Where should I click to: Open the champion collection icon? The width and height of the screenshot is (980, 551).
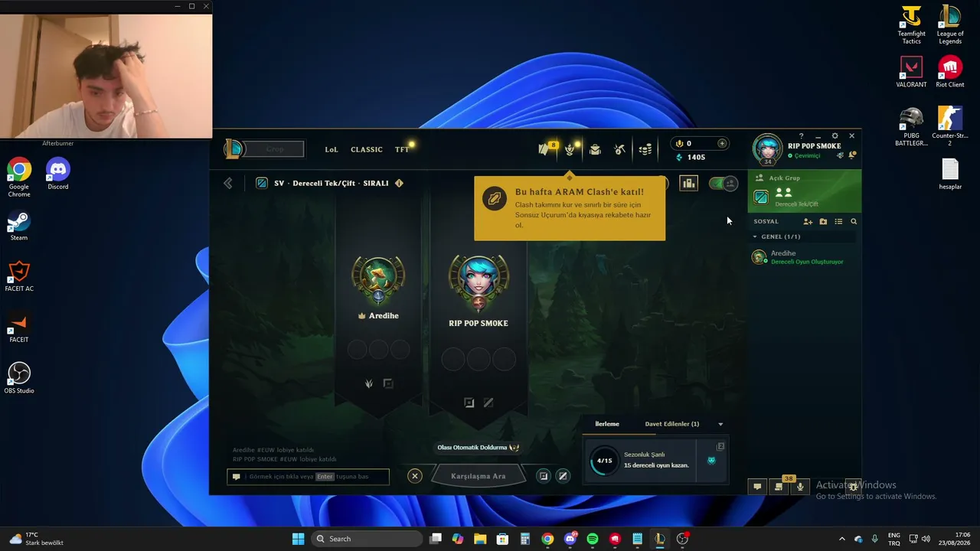coord(595,149)
